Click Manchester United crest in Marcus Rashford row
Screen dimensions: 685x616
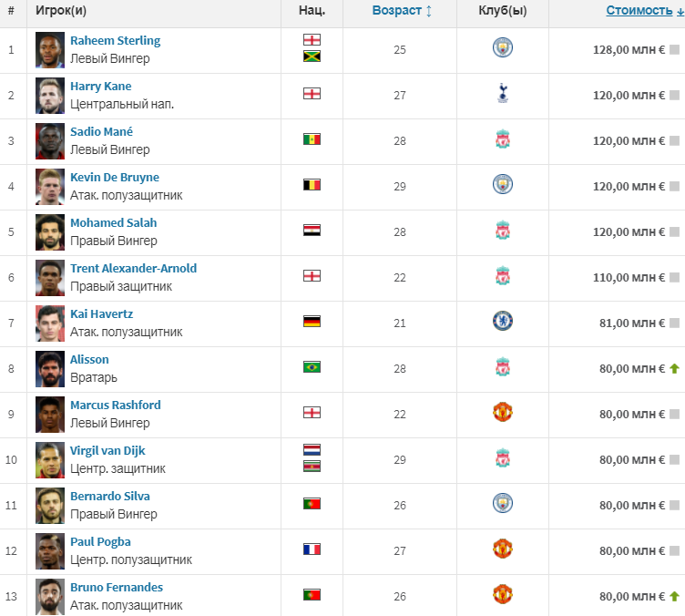(x=503, y=412)
